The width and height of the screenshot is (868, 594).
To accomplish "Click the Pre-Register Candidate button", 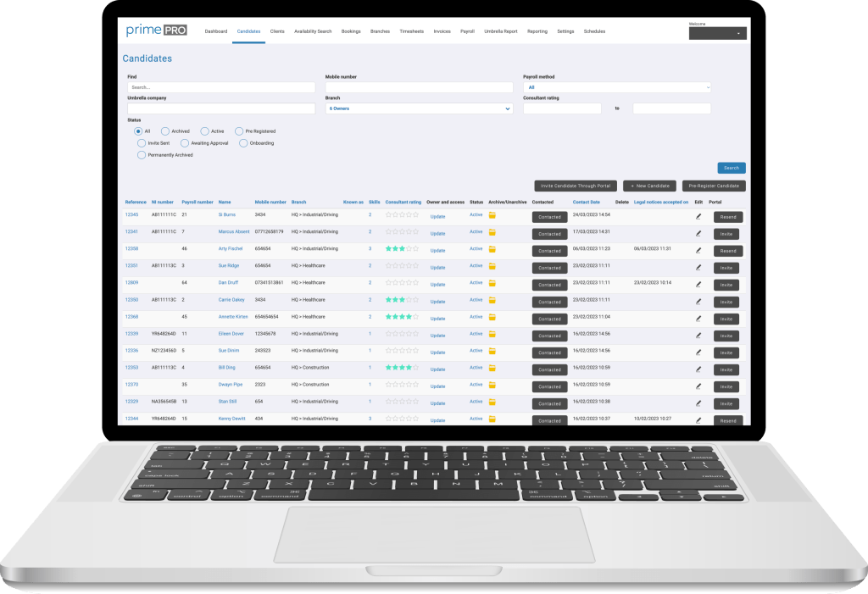I will [714, 186].
